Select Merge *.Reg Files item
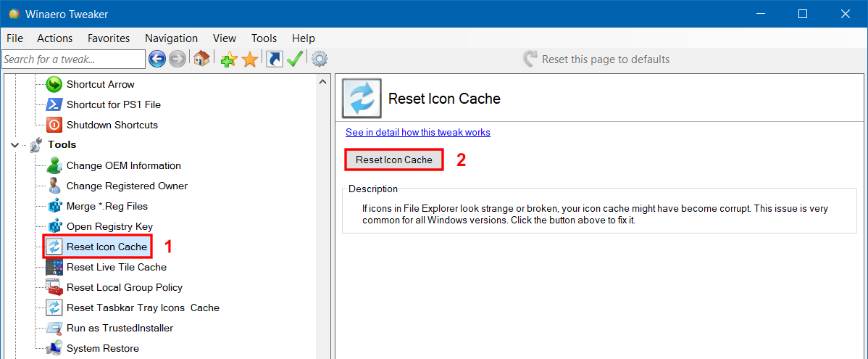Viewport: 868px width, 359px height. click(x=107, y=206)
